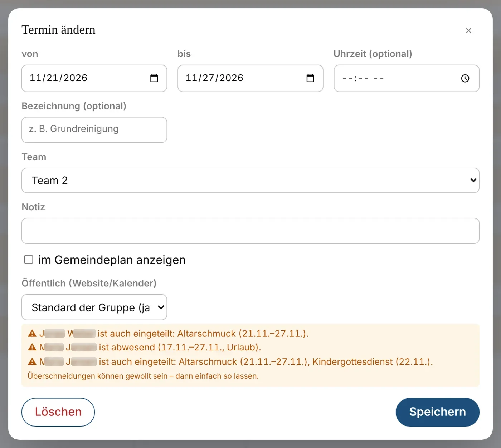The height and width of the screenshot is (448, 501).
Task: Click the warning icon beside the Kindergottesdienst conflict
Action: [x=32, y=361]
